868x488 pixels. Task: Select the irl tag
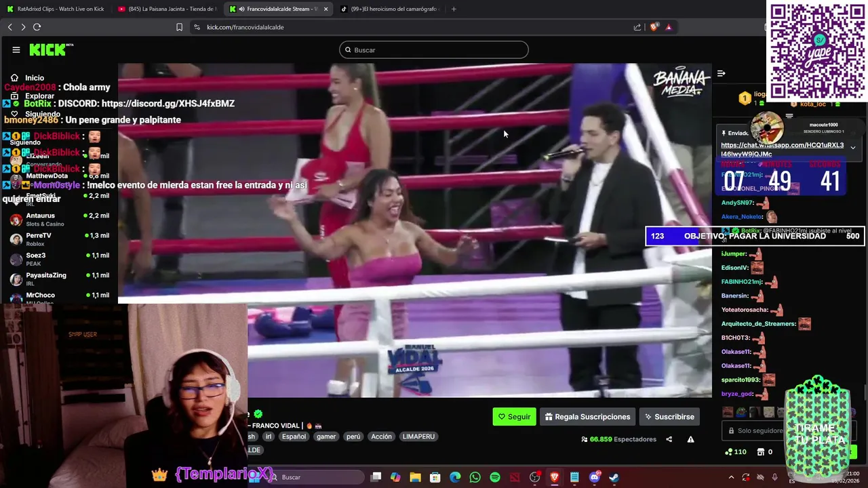(x=269, y=436)
